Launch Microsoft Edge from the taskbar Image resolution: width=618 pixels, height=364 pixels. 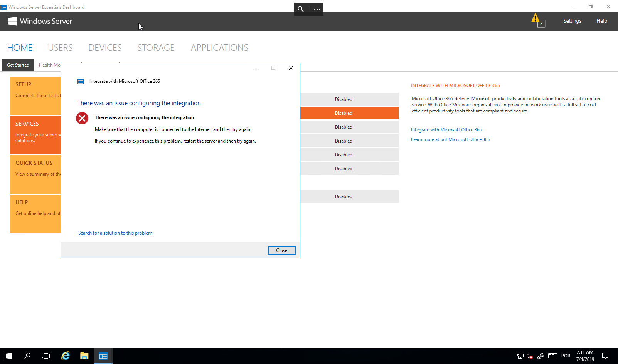pyautogui.click(x=65, y=356)
